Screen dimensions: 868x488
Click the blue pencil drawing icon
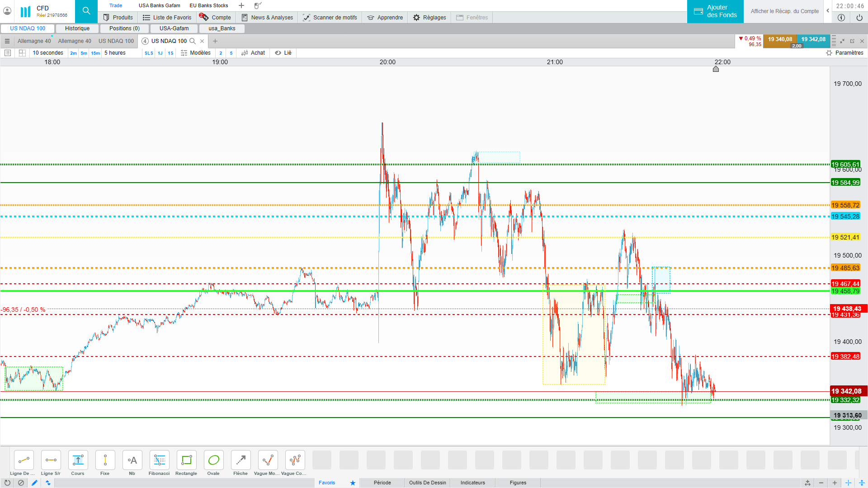[34, 483]
